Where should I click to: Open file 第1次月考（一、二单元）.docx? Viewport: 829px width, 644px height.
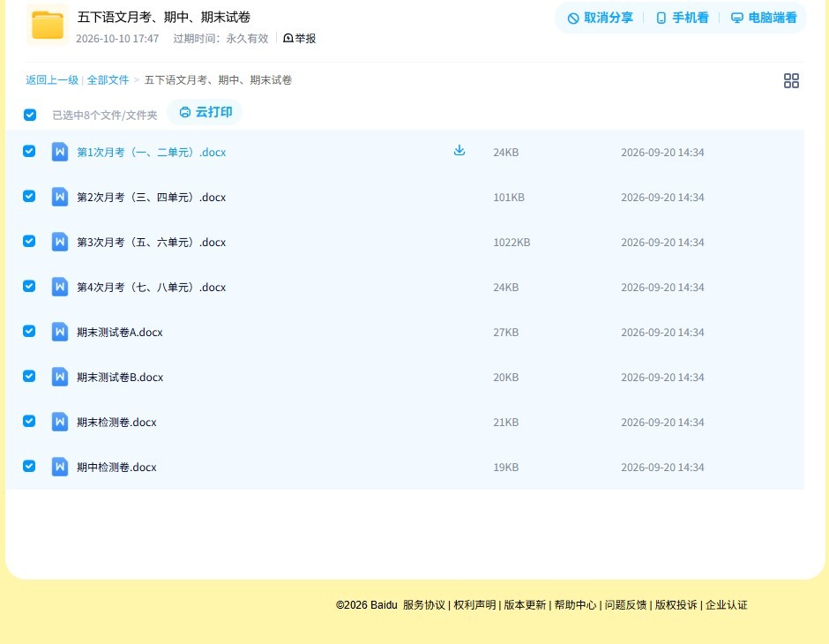tap(151, 153)
